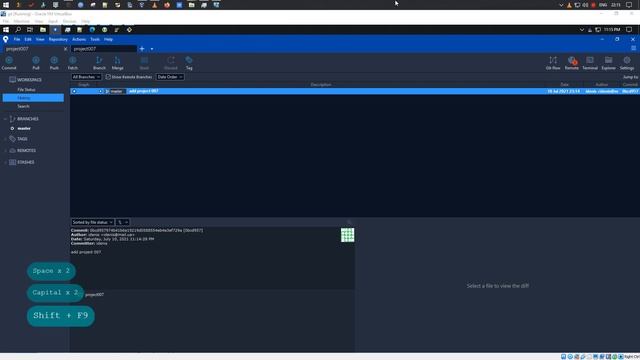This screenshot has width=640, height=360.
Task: Select History in workspace sidebar
Action: click(33, 98)
